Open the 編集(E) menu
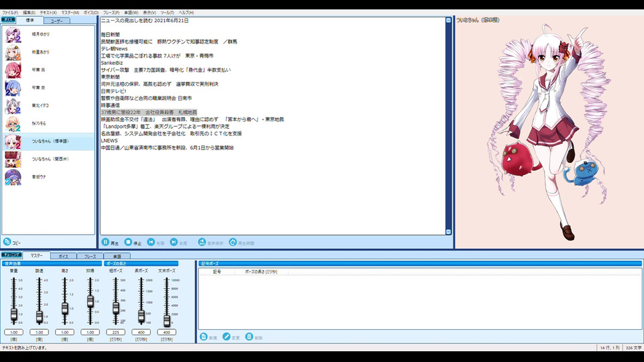 29,13
